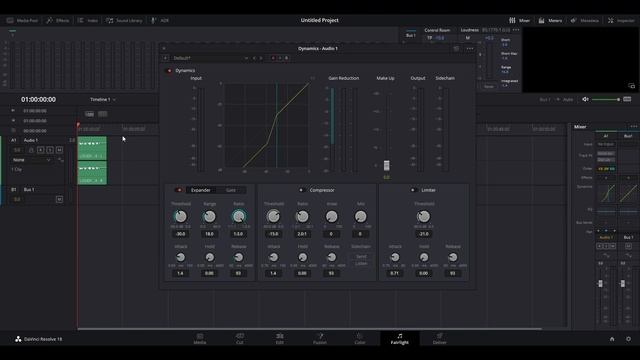
Task: Click the Limiter Threshold knob
Action: click(424, 216)
